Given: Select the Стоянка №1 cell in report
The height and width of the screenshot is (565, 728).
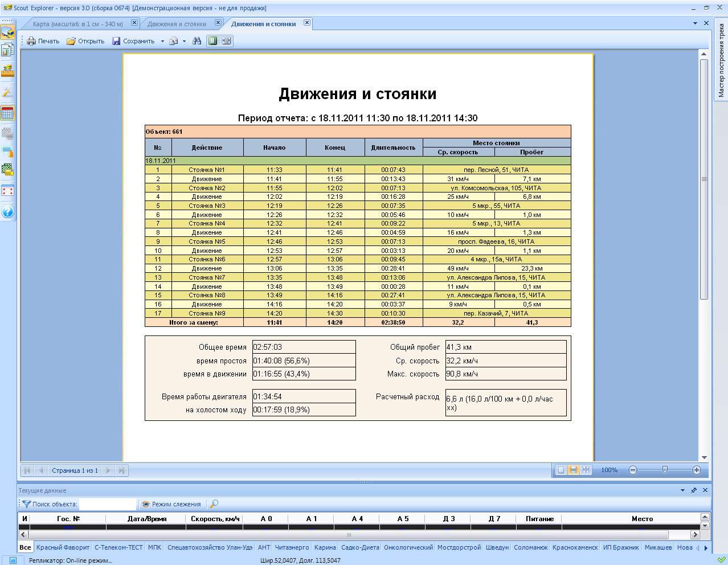Looking at the screenshot, I should [207, 170].
